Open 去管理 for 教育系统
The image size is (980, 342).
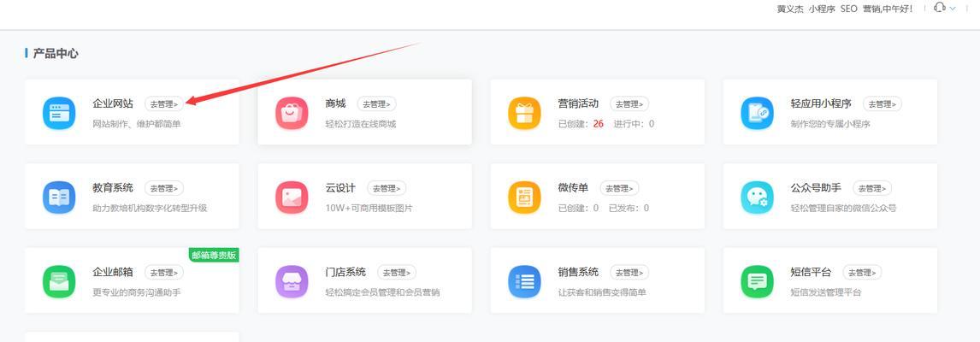tap(164, 187)
